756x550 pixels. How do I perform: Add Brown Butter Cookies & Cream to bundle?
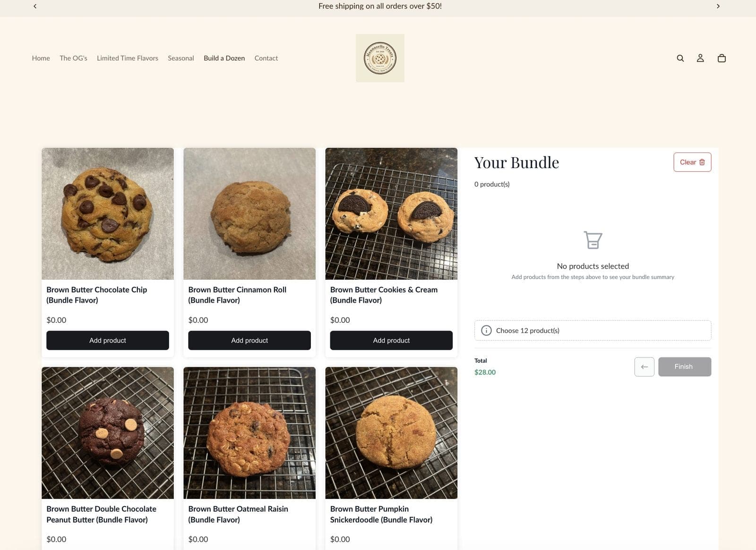[x=391, y=340]
